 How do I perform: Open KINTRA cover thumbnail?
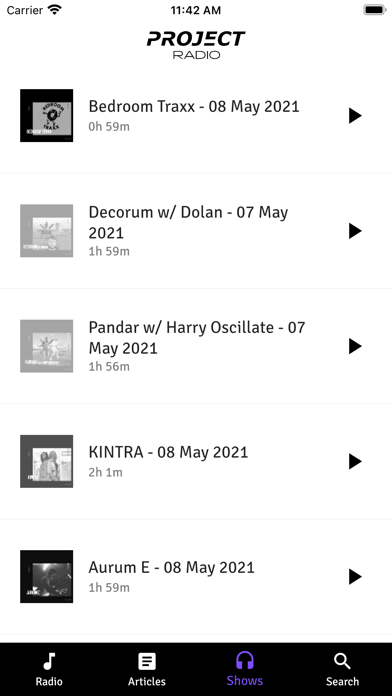pyautogui.click(x=47, y=462)
